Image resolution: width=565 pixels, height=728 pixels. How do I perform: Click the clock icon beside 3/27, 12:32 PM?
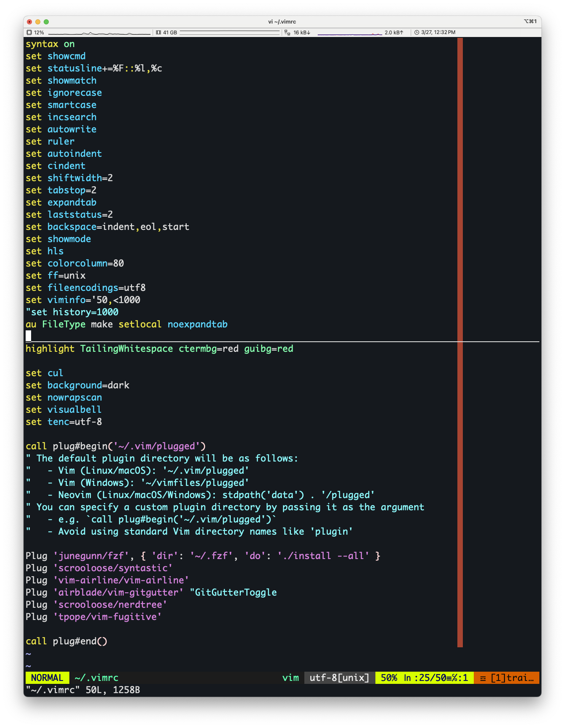(417, 32)
